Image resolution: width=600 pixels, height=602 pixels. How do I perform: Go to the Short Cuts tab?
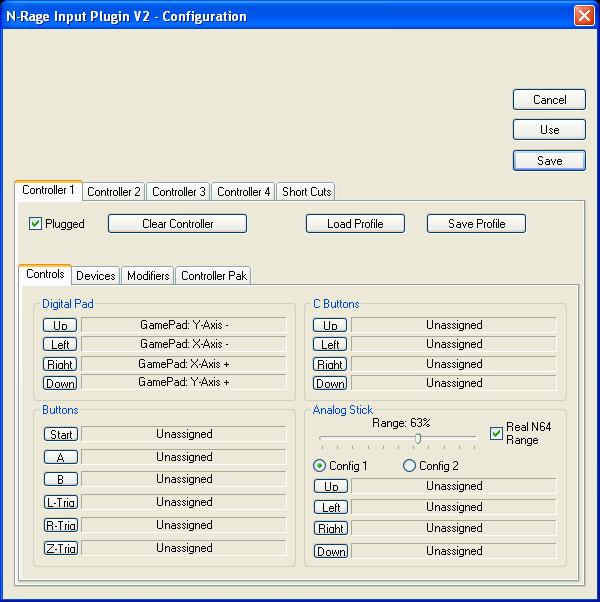point(306,191)
